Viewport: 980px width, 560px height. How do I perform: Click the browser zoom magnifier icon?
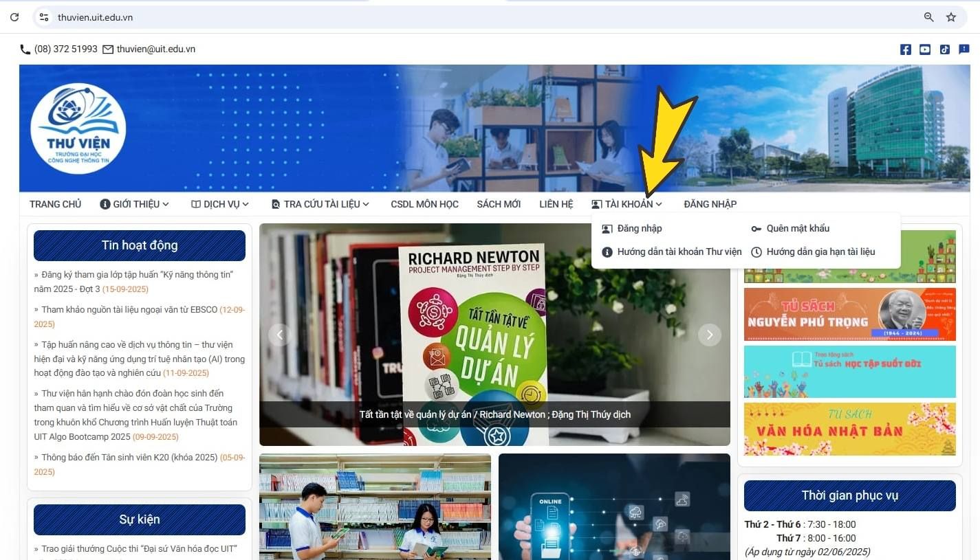point(928,17)
